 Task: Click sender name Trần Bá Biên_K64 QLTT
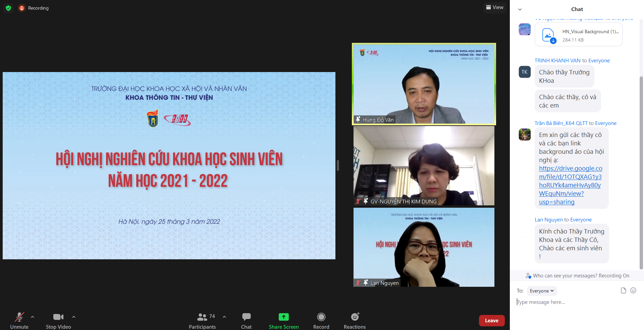561,123
